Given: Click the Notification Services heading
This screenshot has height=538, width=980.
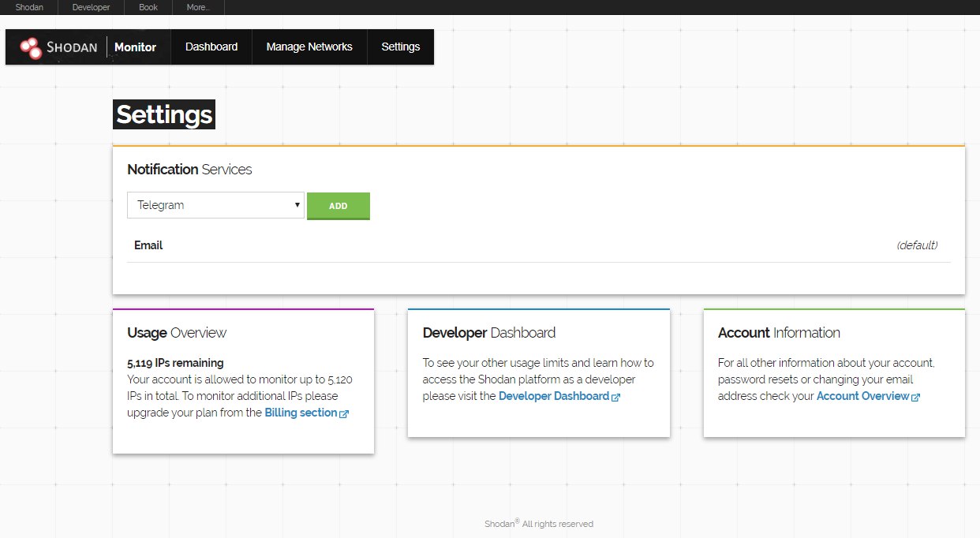Looking at the screenshot, I should pyautogui.click(x=189, y=170).
